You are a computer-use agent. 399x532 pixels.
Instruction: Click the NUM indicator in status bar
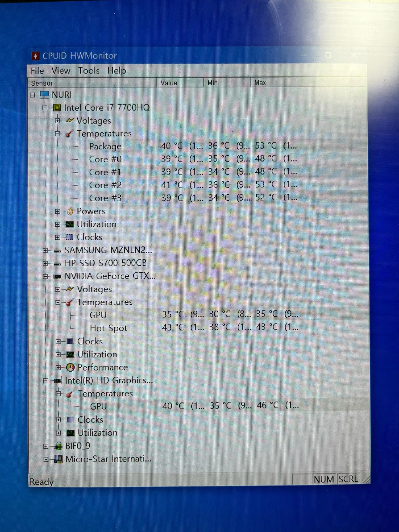tap(324, 479)
